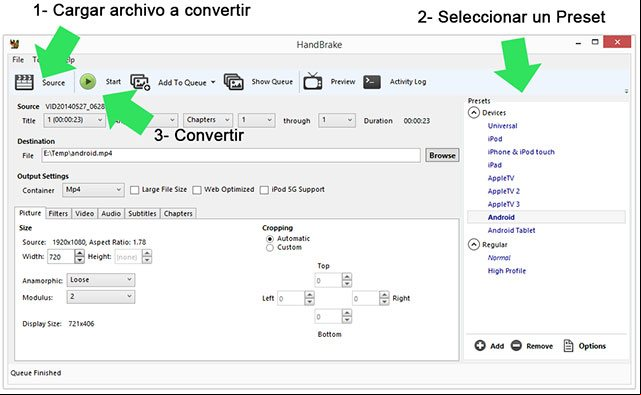The height and width of the screenshot is (395, 641).
Task: Select the iPod preset
Action: point(495,139)
